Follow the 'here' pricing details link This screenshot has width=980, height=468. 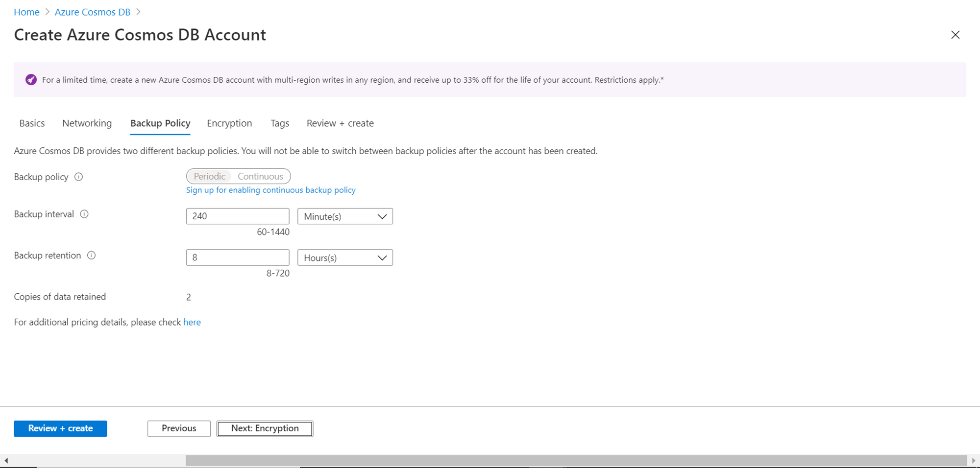click(192, 322)
